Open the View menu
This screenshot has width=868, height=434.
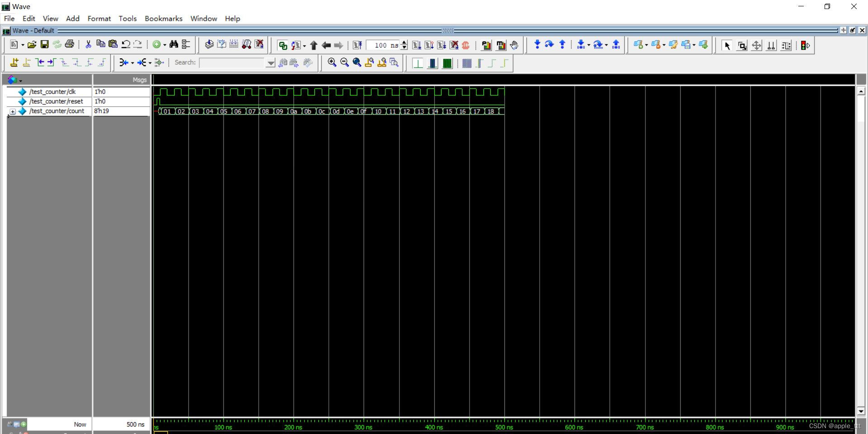[x=50, y=19]
